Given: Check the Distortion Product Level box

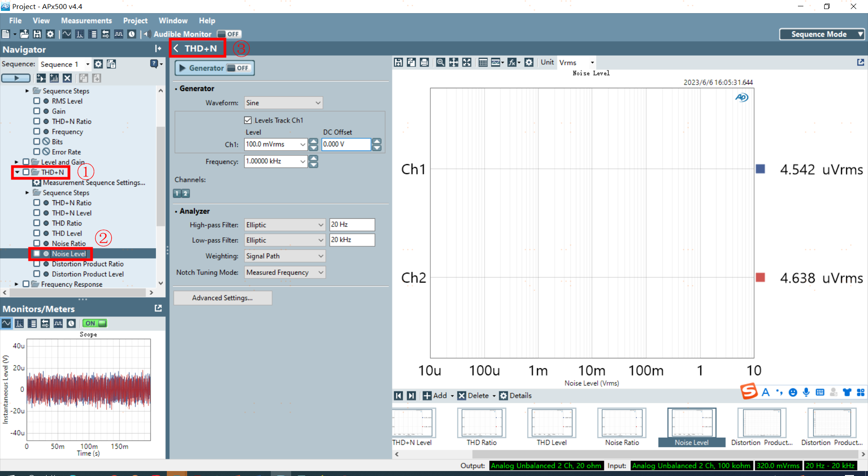Looking at the screenshot, I should coord(37,274).
